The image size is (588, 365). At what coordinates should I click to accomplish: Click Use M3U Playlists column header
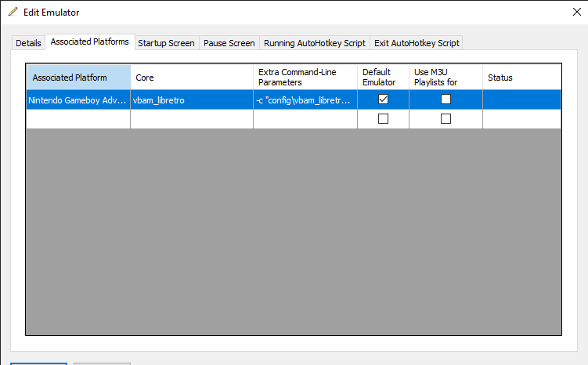446,78
